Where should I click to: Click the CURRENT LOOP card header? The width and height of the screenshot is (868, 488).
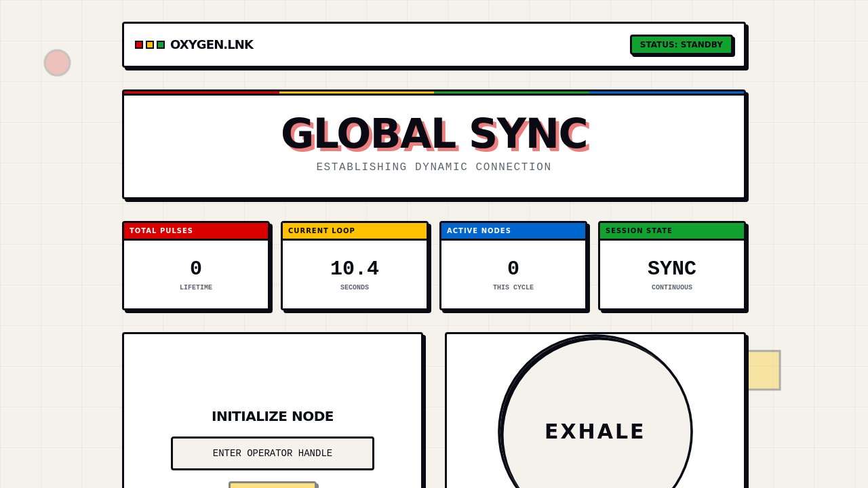355,230
